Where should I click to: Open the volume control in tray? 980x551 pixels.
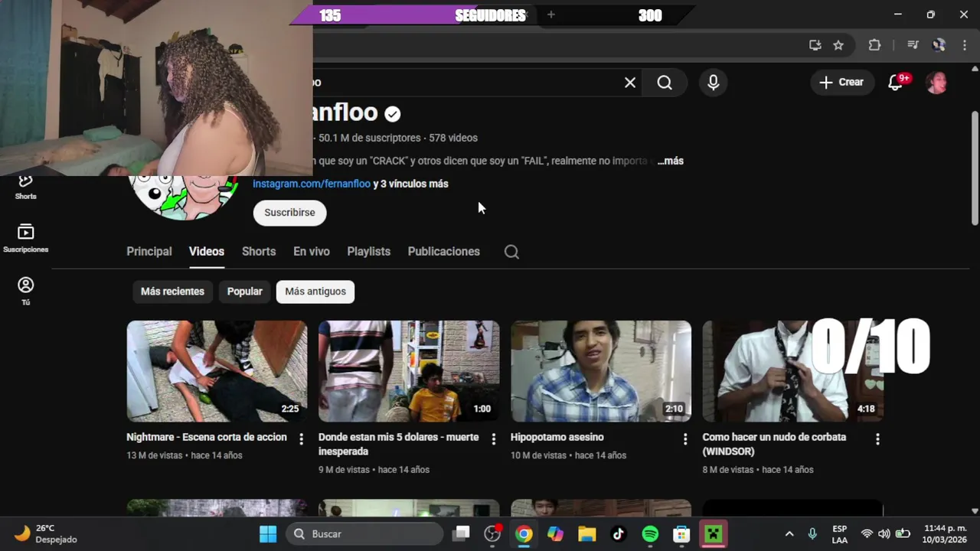tap(884, 533)
